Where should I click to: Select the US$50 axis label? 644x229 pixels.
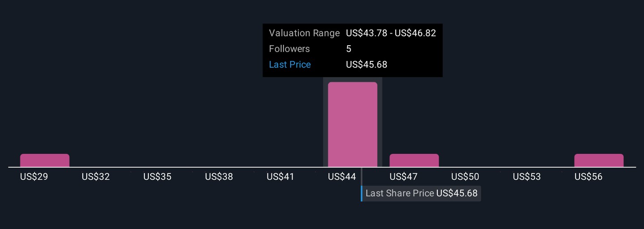465,177
